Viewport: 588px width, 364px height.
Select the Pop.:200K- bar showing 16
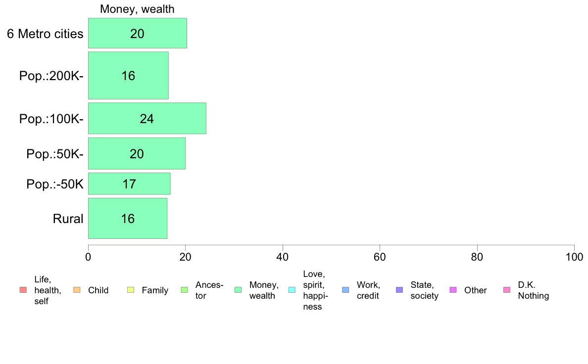(128, 75)
